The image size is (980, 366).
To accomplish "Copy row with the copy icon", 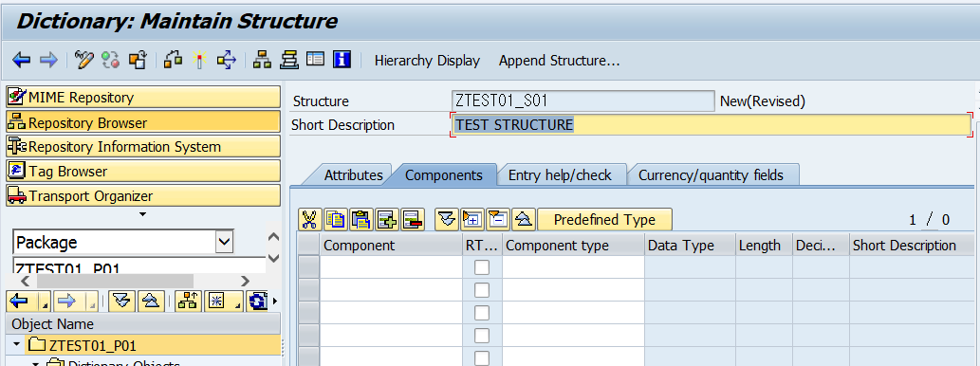I will click(336, 219).
